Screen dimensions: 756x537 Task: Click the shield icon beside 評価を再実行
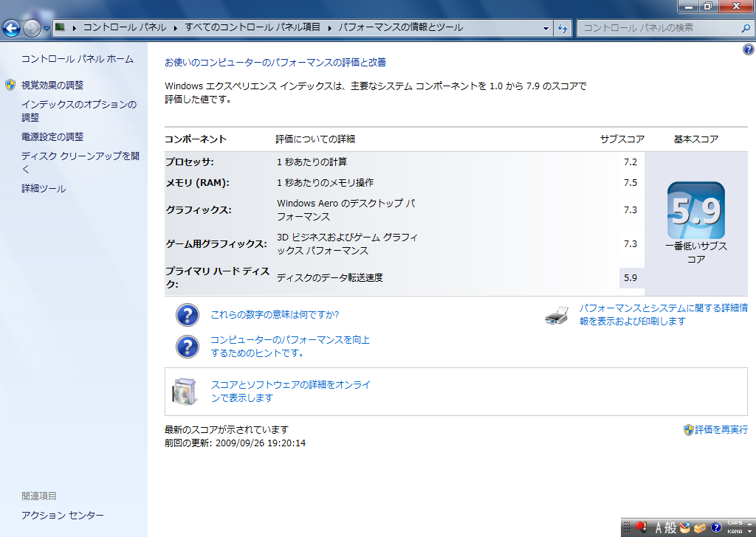(689, 430)
